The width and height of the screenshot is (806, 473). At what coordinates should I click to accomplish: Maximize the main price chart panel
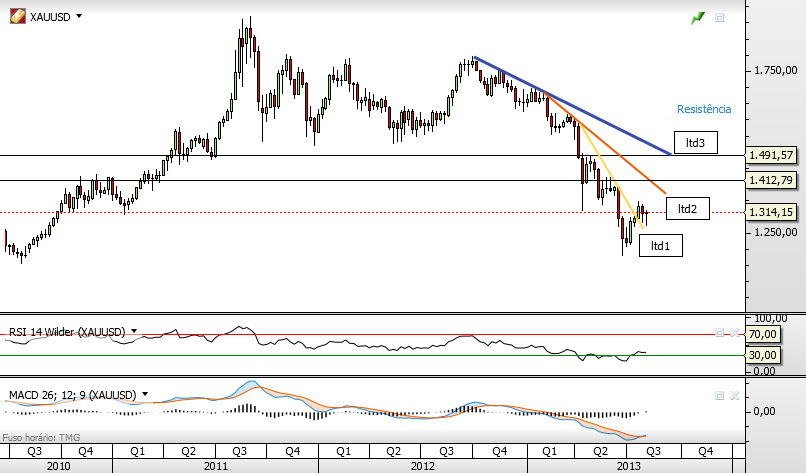click(x=720, y=18)
